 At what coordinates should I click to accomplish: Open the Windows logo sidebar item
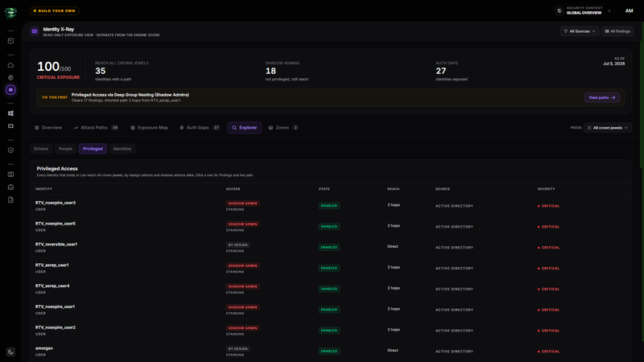tap(10, 113)
